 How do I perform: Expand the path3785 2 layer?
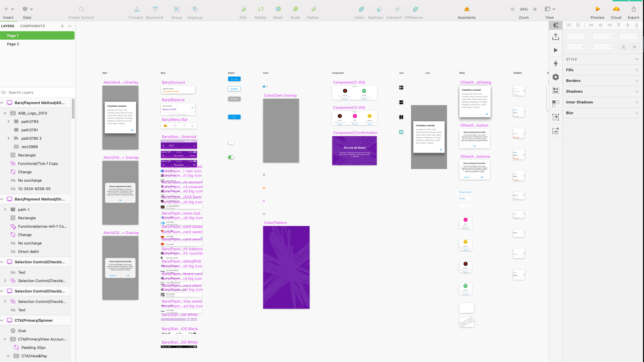click(x=8, y=138)
